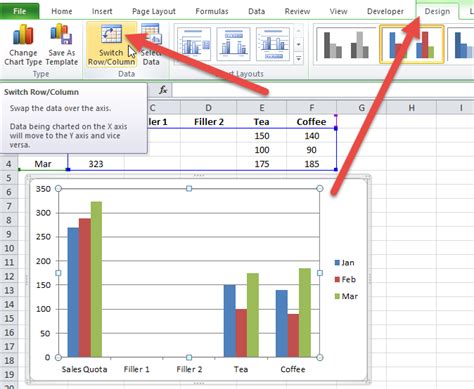Click the Change Chart Type icon
Screen dimensions: 474x389
pyautogui.click(x=23, y=45)
